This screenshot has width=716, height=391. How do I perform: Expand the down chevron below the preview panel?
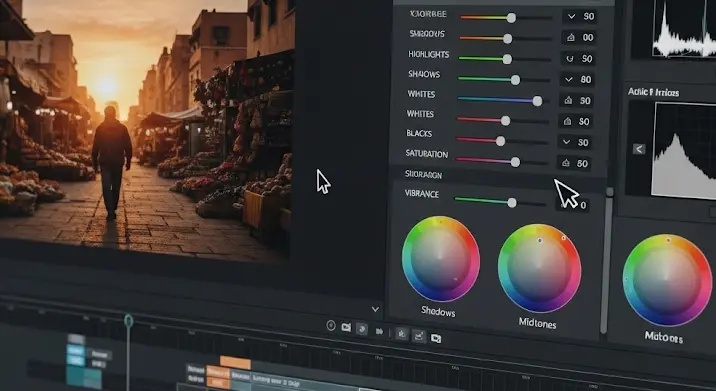375,309
